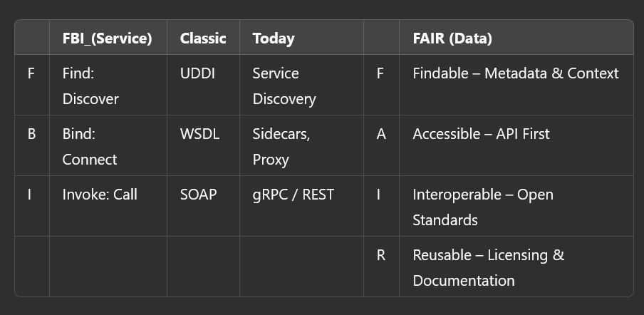This screenshot has height=315, width=644.
Task: Click the Reusable – Licensing & Documentation cell
Action: coord(488,267)
